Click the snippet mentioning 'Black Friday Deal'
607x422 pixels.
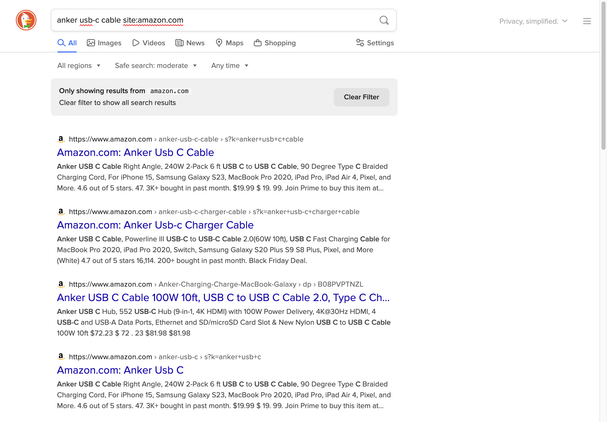pos(223,250)
